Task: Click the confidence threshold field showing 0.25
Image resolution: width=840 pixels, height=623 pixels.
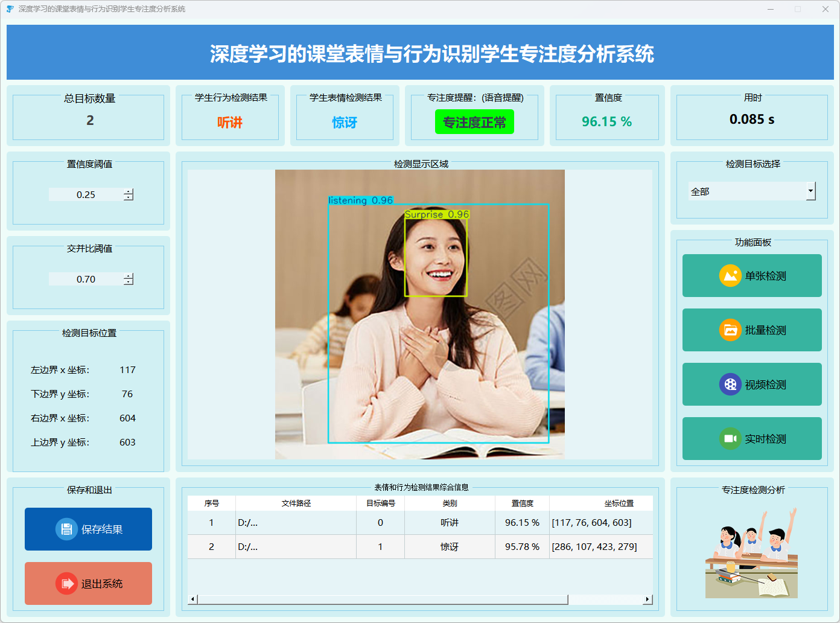Action: [86, 194]
